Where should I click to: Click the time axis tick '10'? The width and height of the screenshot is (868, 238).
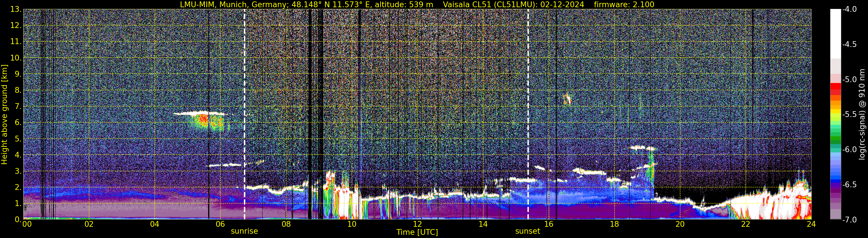pyautogui.click(x=352, y=224)
